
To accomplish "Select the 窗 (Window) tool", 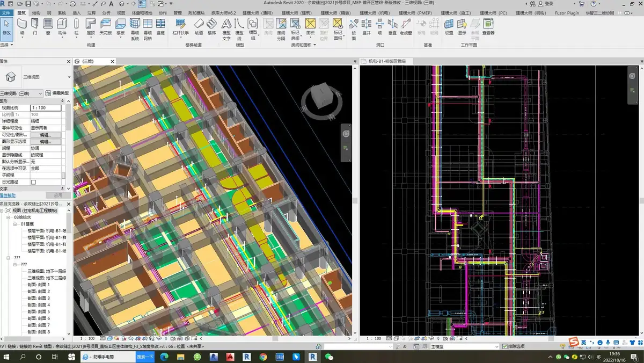I will [x=48, y=26].
